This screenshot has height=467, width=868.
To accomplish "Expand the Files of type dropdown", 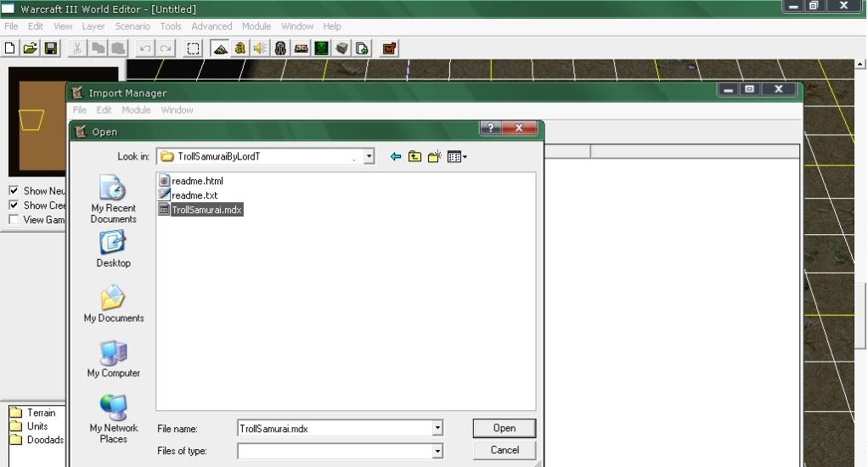I will [437, 452].
